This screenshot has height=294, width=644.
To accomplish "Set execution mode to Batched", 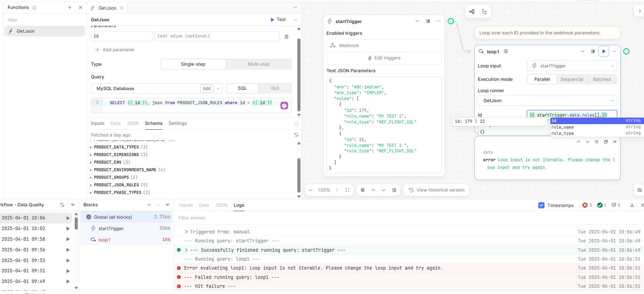I will 602,79.
